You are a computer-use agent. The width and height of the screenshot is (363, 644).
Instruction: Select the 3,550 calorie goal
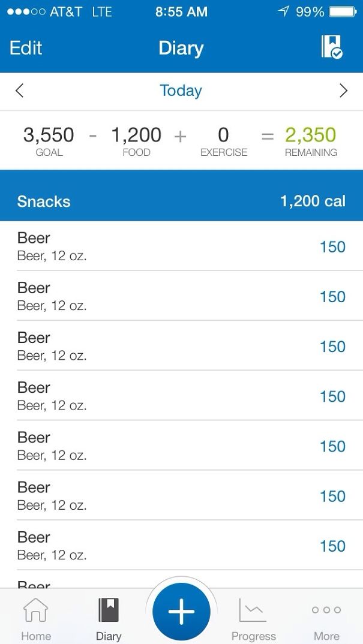coord(49,134)
